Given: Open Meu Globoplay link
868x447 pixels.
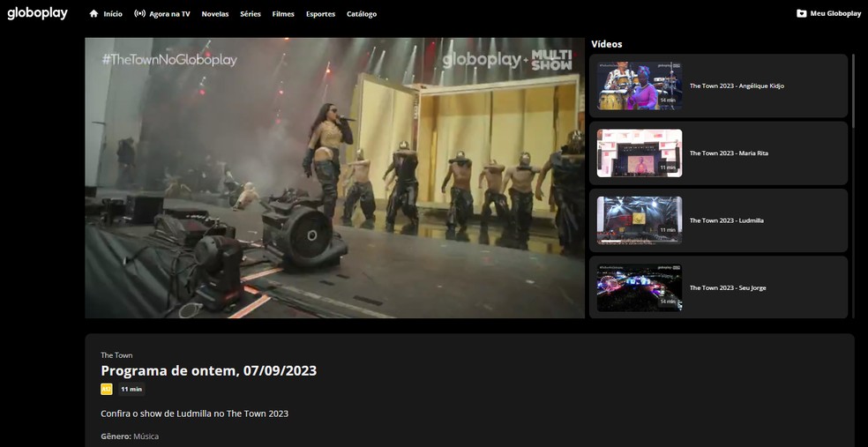Looking at the screenshot, I should [x=835, y=14].
